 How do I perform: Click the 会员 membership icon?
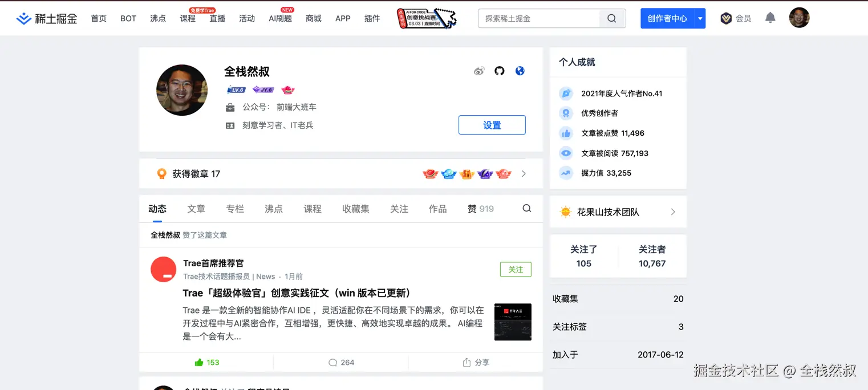click(x=726, y=18)
